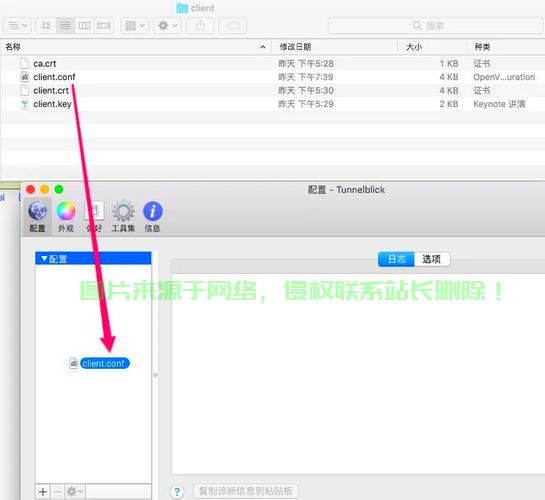Open the Tunnelblick help question mark button

pyautogui.click(x=177, y=492)
